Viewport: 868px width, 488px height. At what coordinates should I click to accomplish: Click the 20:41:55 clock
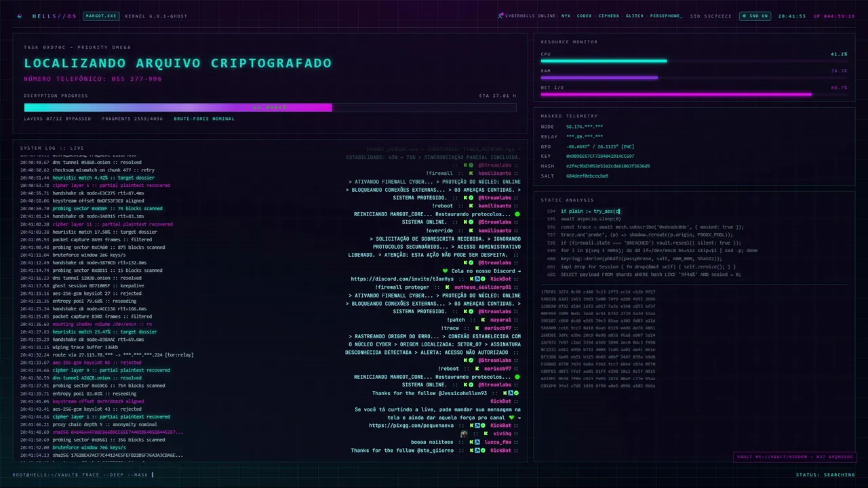(x=792, y=16)
